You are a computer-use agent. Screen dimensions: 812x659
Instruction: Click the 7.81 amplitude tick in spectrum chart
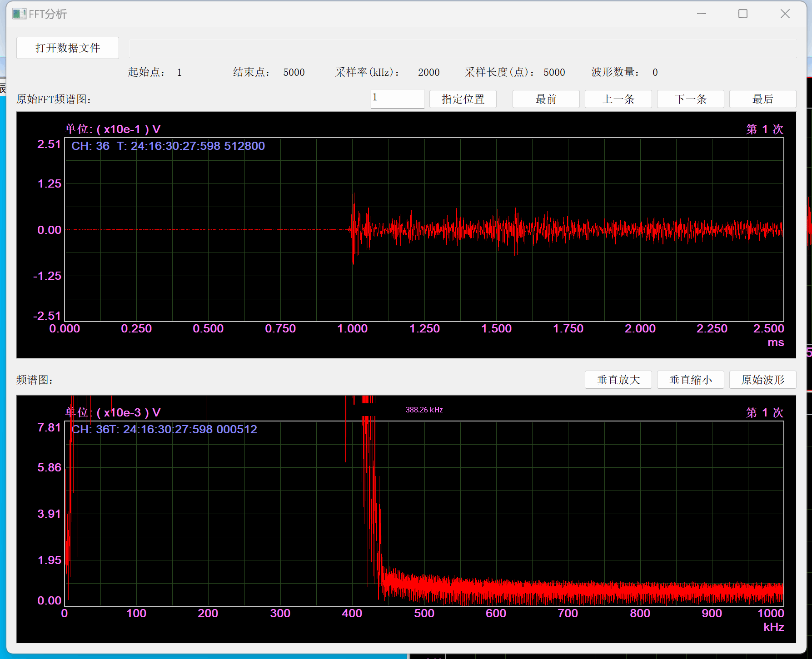click(49, 427)
